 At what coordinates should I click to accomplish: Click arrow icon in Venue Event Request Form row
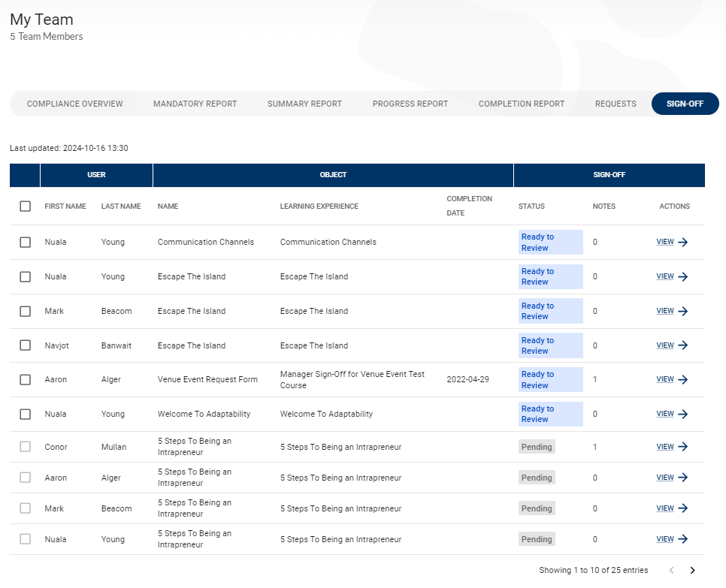point(682,380)
